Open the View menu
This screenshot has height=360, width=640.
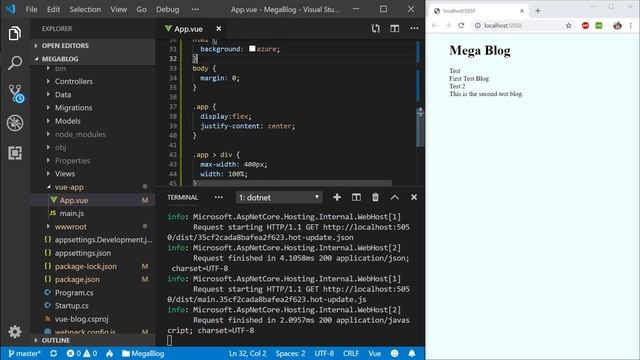[118, 9]
